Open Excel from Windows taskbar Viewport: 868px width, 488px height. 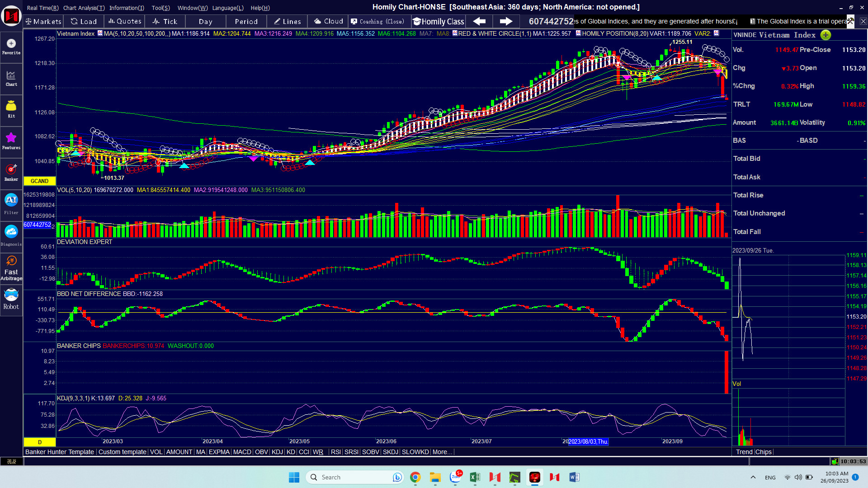[x=475, y=477]
